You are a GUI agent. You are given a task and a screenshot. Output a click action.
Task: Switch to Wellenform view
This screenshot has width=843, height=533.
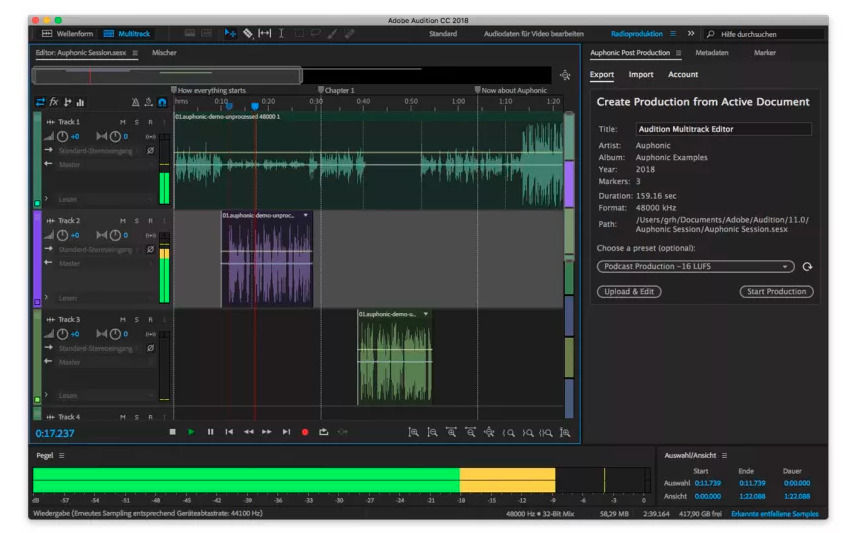[x=67, y=33]
